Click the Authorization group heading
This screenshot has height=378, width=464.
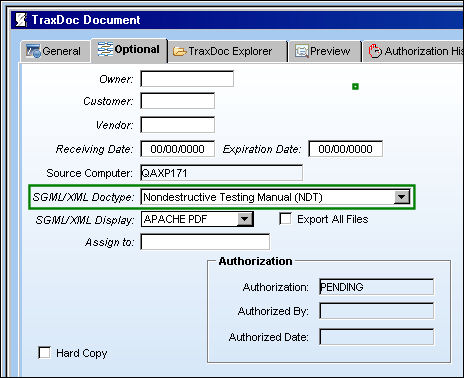pyautogui.click(x=255, y=261)
